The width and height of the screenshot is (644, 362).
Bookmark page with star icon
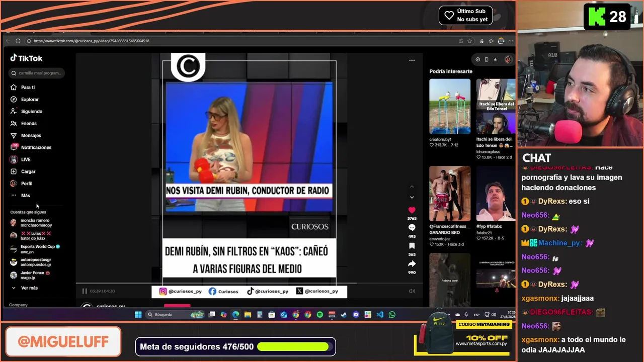pos(469,41)
